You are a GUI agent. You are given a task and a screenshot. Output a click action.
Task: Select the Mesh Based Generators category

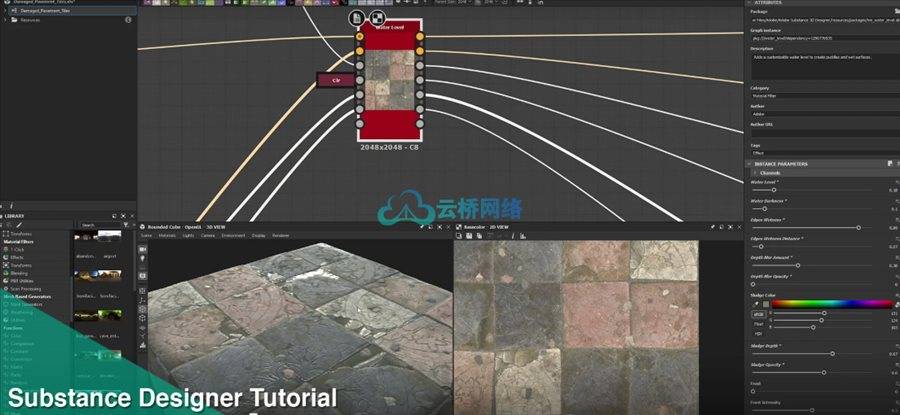pyautogui.click(x=26, y=297)
